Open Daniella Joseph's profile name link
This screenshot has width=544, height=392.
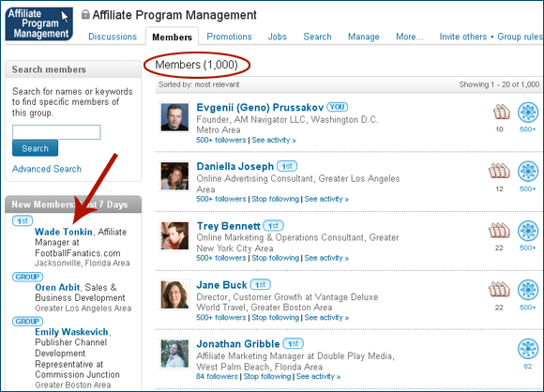(235, 167)
